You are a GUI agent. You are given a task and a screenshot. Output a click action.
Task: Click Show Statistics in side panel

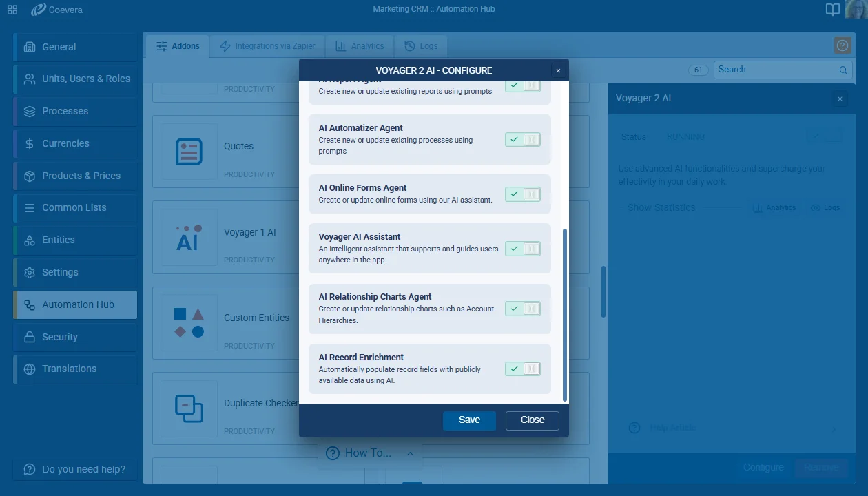pyautogui.click(x=661, y=207)
